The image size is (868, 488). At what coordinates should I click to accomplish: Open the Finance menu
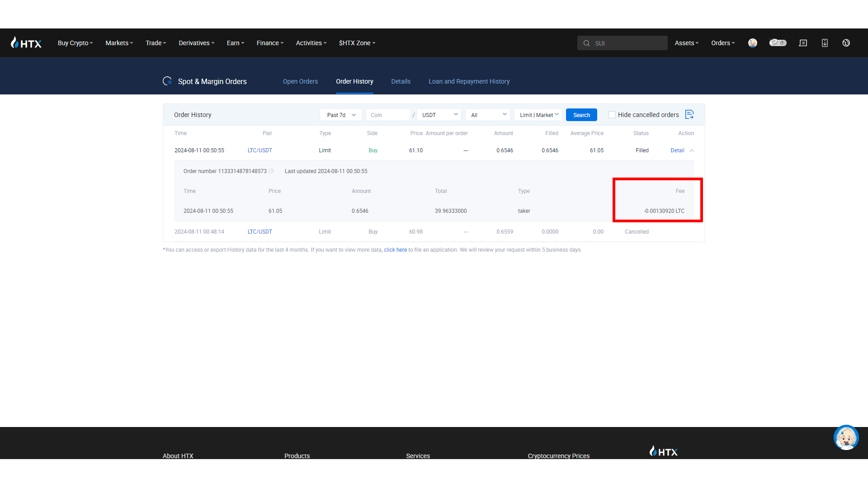point(270,43)
